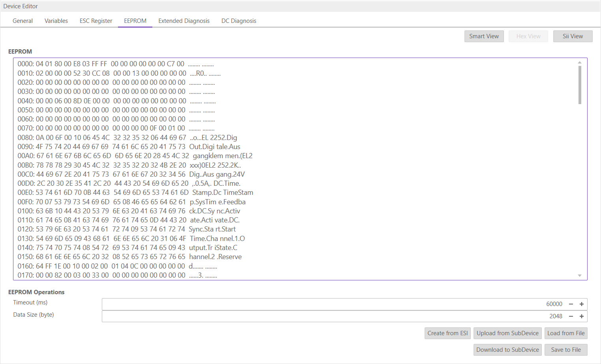This screenshot has height=364, width=601.
Task: Open the Extended Diagnosis tab
Action: (184, 21)
